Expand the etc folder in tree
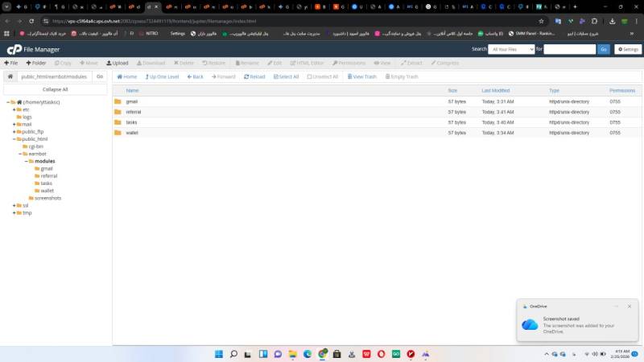This screenshot has width=644, height=362. [14, 109]
